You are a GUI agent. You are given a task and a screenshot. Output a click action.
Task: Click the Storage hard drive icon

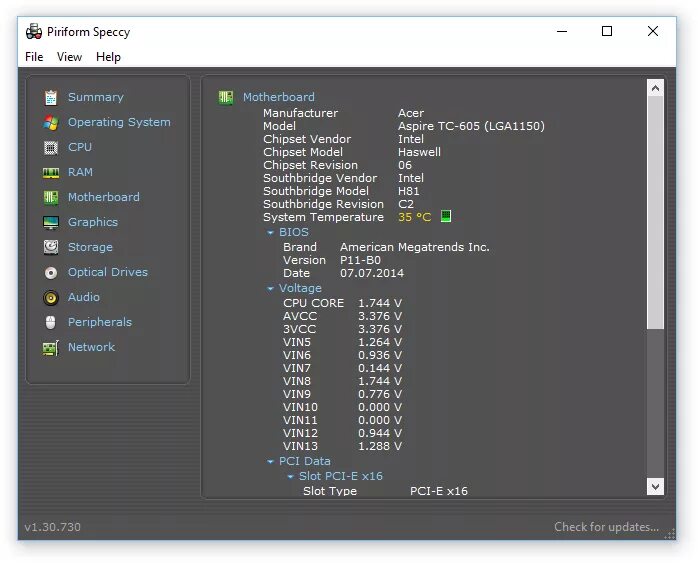tap(51, 247)
